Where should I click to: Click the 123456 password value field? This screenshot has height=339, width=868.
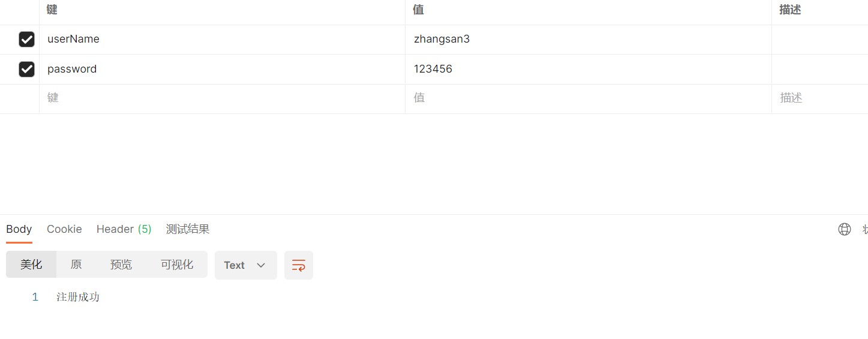click(x=588, y=69)
